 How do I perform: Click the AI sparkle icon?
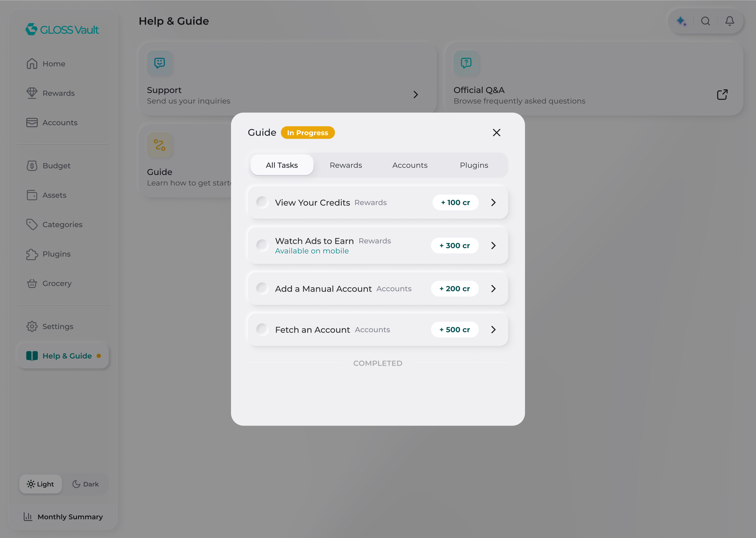[681, 21]
